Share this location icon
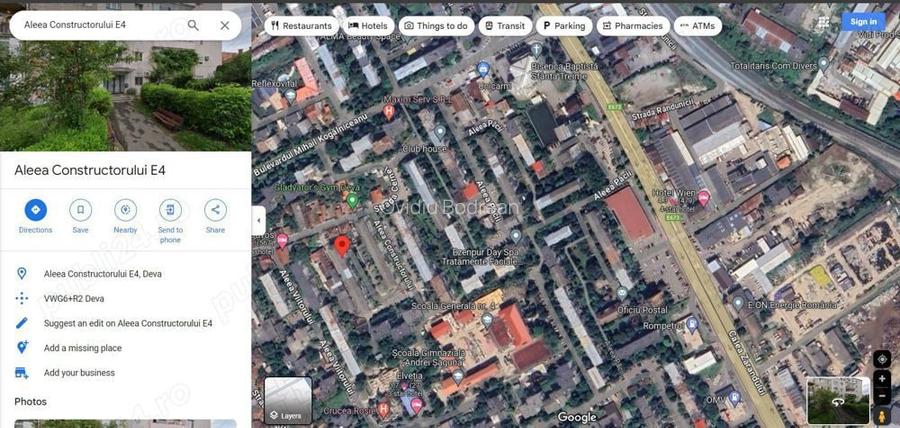This screenshot has height=428, width=900. (215, 210)
